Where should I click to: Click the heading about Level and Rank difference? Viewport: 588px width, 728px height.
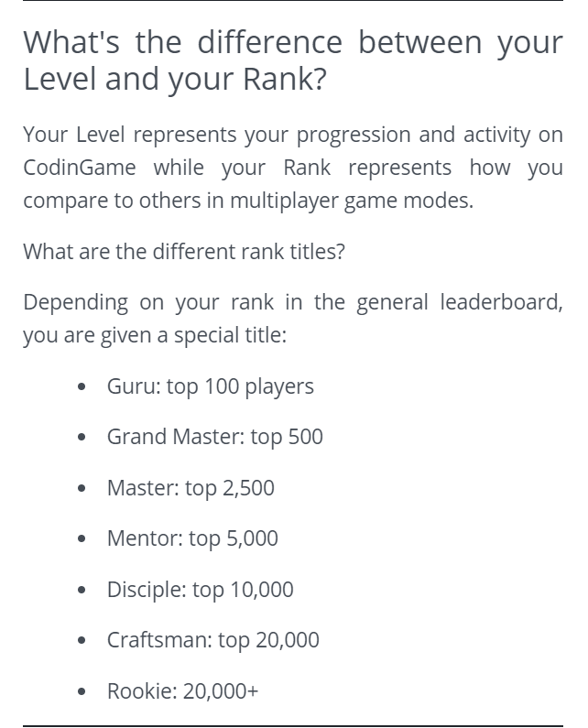(x=292, y=60)
